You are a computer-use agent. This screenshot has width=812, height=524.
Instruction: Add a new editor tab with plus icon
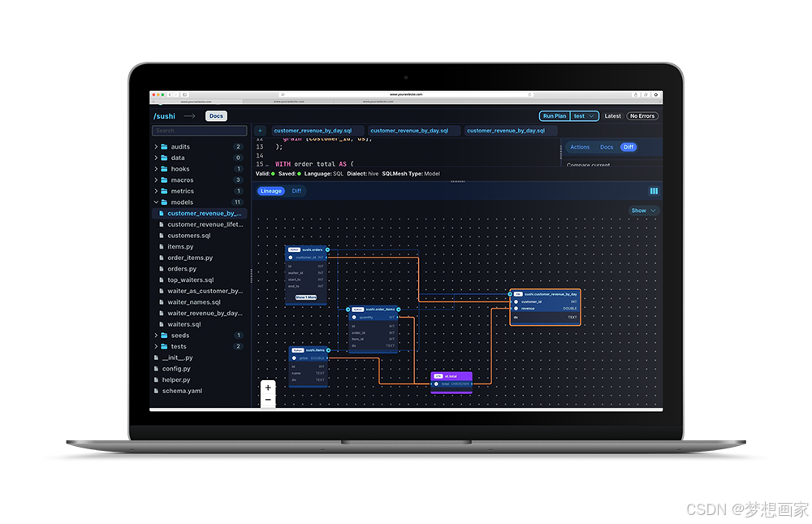(260, 131)
